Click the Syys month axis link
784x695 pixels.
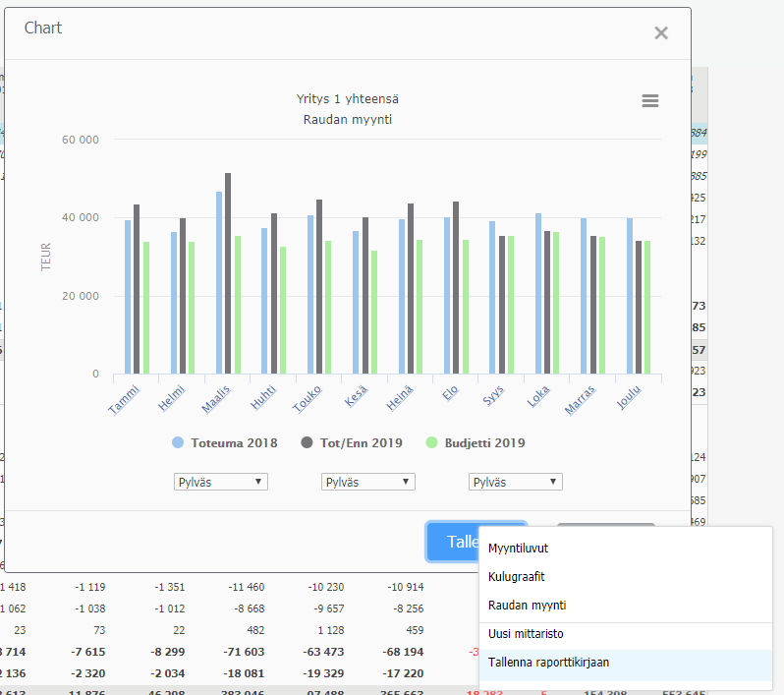click(493, 398)
